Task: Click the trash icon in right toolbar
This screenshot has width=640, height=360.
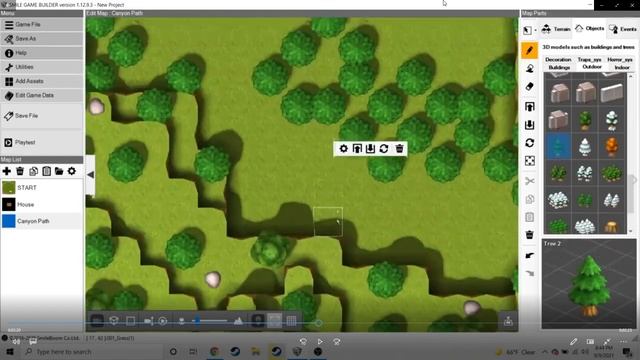Action: pos(529,235)
